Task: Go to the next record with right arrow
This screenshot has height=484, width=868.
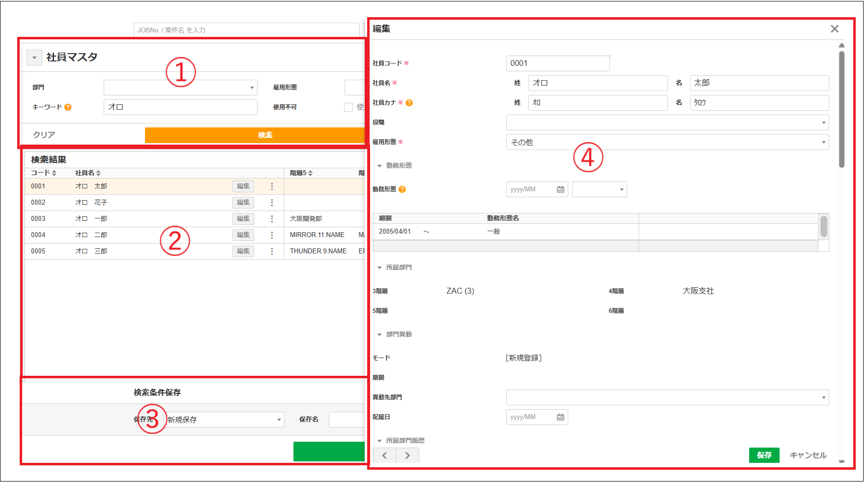Action: [x=407, y=455]
